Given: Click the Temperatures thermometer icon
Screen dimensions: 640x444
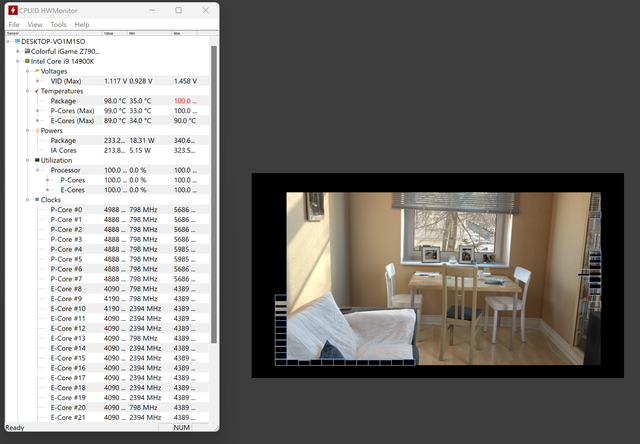Looking at the screenshot, I should coord(37,91).
